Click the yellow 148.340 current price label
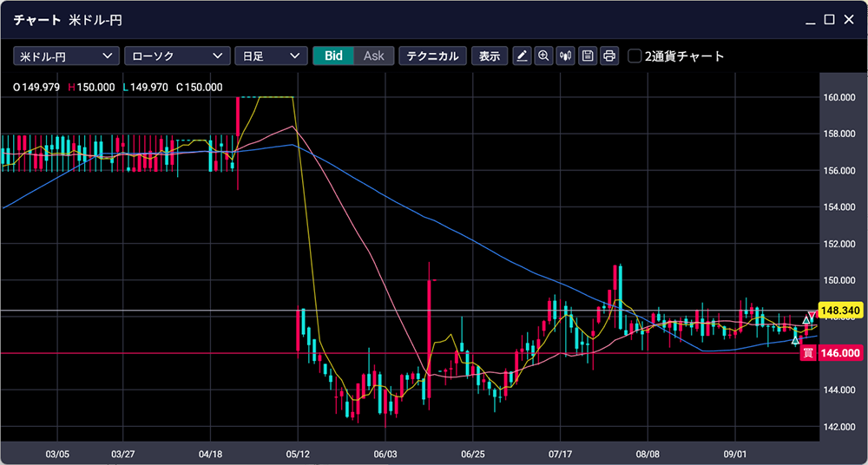 (x=839, y=310)
